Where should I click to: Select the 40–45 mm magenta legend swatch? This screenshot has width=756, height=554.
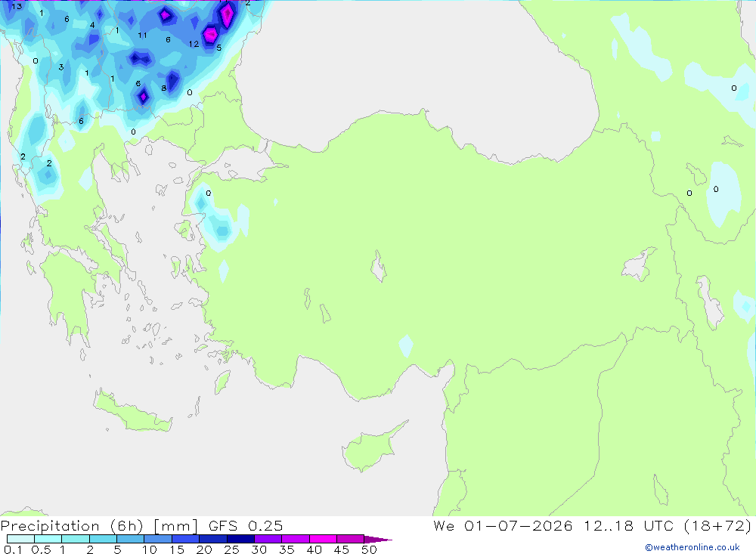point(323,539)
